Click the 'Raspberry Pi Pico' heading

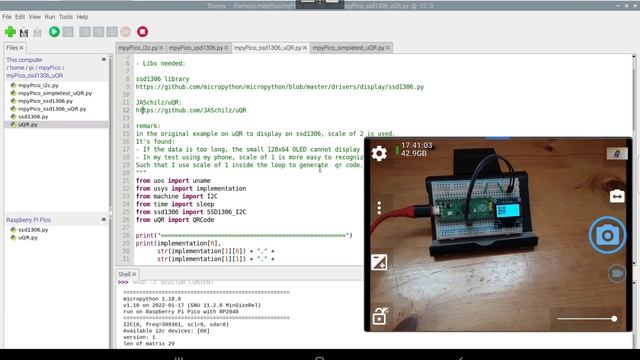(29, 220)
